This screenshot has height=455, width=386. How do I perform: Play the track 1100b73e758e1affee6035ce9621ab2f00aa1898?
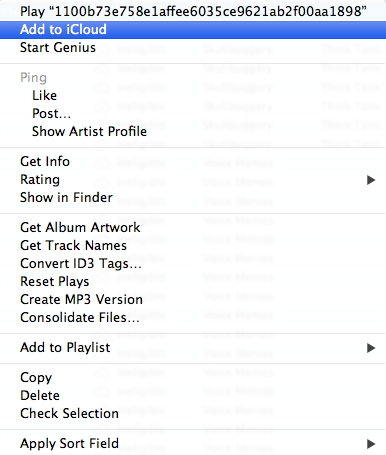193,12
